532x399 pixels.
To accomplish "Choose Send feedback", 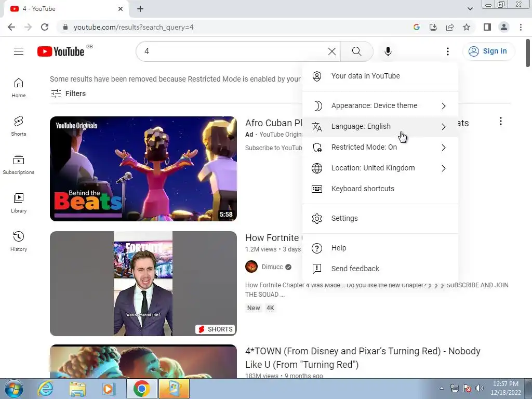I will [380, 269].
